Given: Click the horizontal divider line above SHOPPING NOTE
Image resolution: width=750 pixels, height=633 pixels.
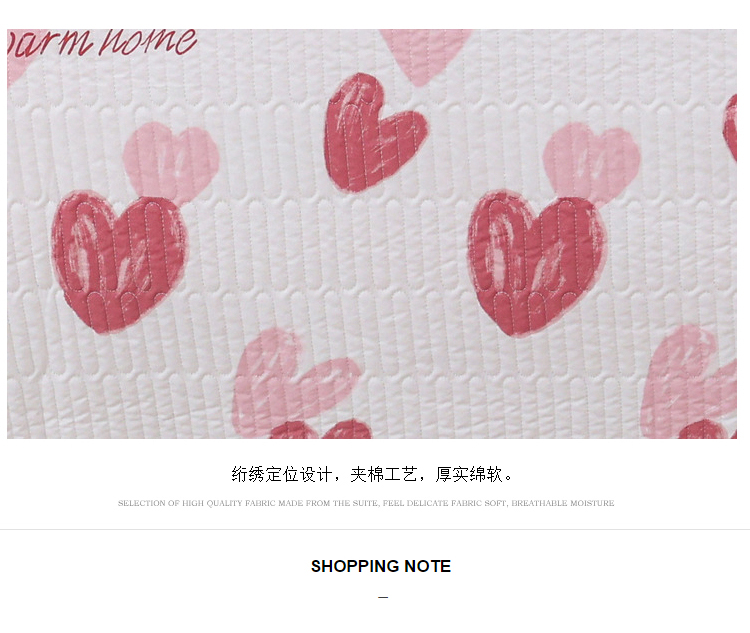Looking at the screenshot, I should [x=375, y=529].
